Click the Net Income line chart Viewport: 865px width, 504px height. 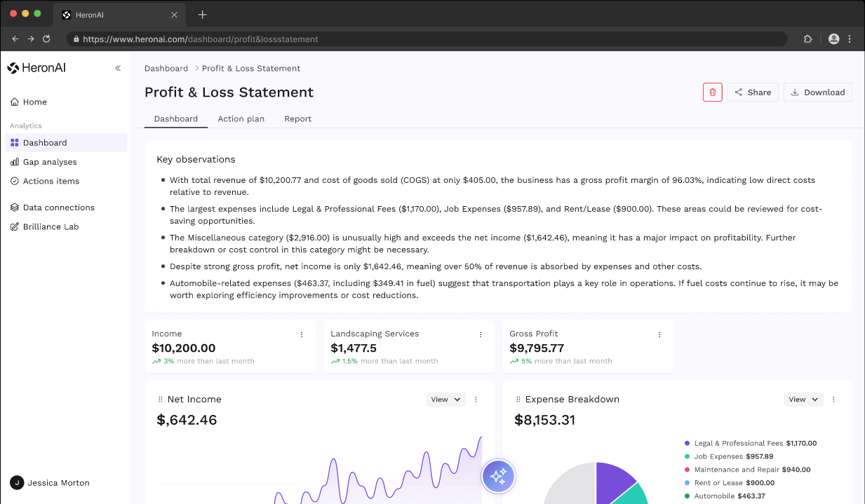319,470
